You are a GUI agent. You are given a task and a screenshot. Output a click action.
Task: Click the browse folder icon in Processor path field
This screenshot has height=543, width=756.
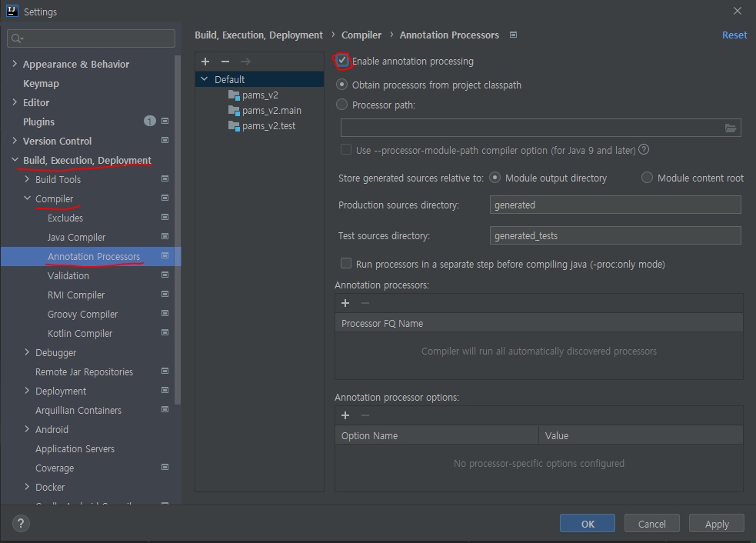[731, 128]
